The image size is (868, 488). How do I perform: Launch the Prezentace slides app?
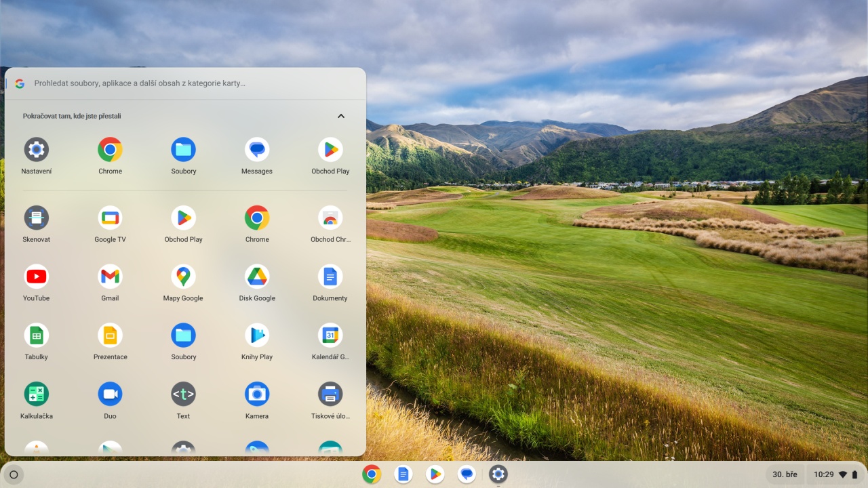coord(110,342)
